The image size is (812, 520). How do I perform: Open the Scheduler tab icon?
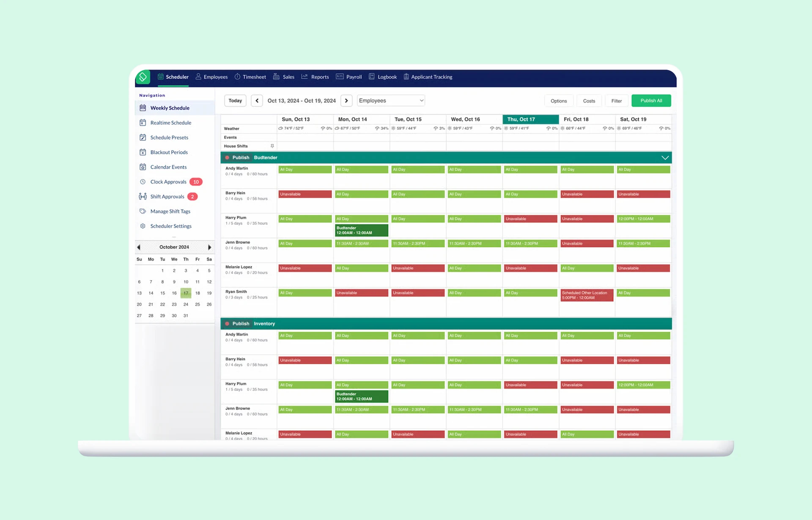click(x=161, y=77)
